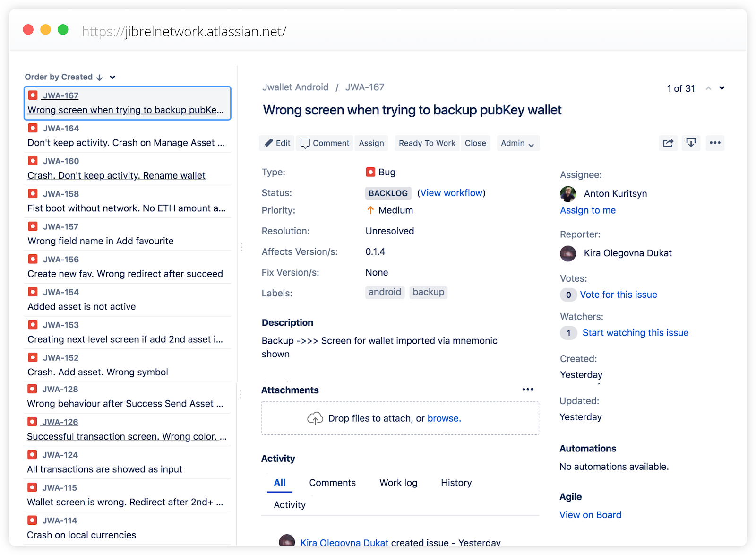The width and height of the screenshot is (756, 555).
Task: Select 'Wrong behaviour after Success Send Asset' issue
Action: (127, 397)
